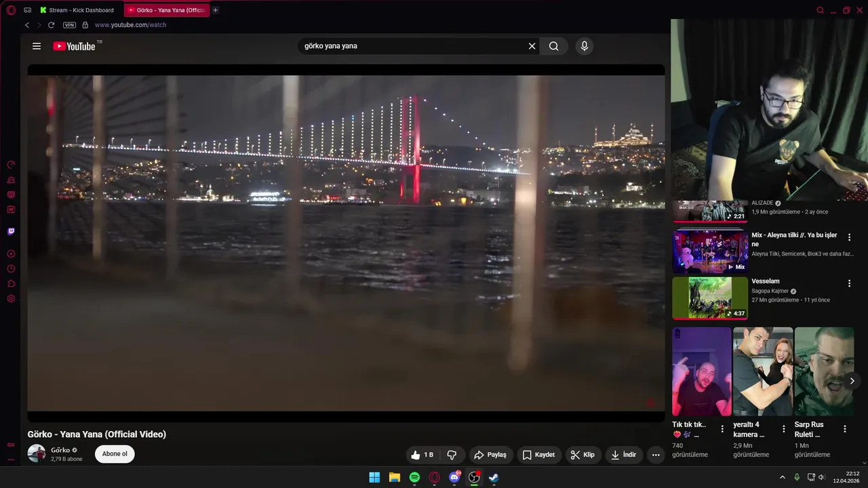The width and height of the screenshot is (868, 488).
Task: Open Extensions cube icon in sidebar
Action: pyautogui.click(x=11, y=283)
